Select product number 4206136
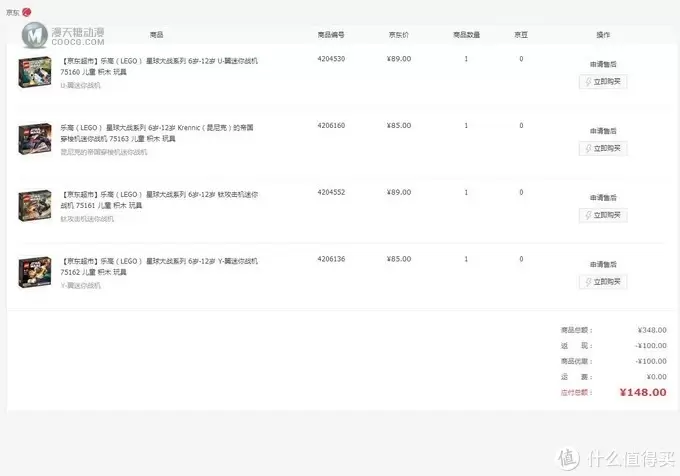680x476 pixels. point(331,259)
